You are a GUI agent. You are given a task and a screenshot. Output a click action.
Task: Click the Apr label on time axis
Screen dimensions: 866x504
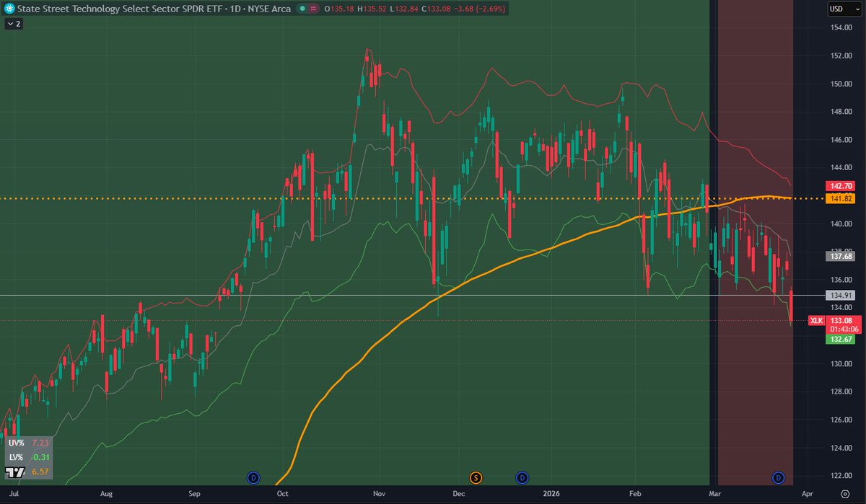(808, 495)
